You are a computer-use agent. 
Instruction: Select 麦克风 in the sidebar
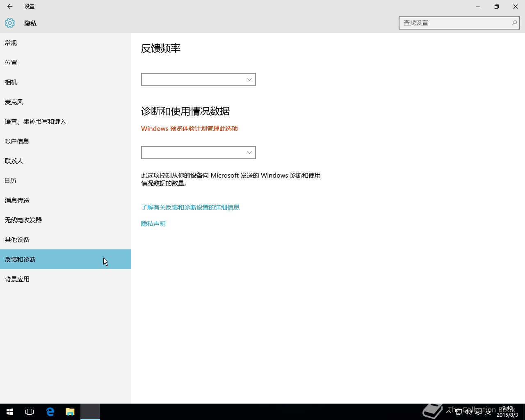[66, 102]
